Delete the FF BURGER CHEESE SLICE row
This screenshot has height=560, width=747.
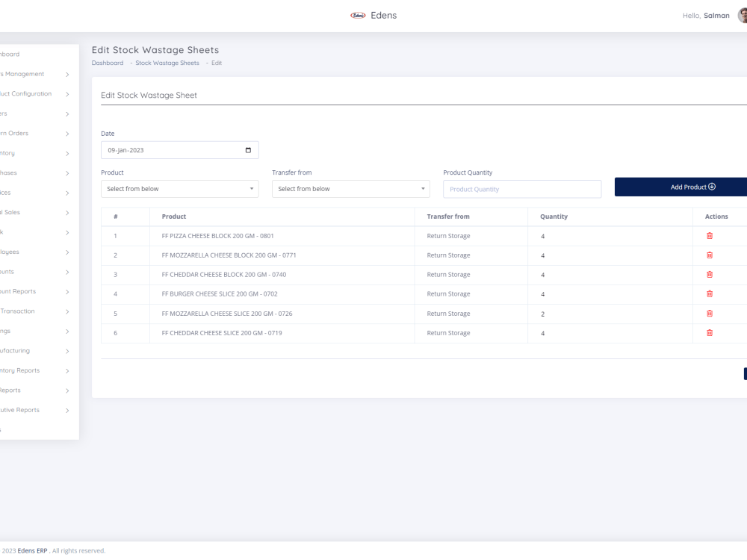tap(710, 293)
